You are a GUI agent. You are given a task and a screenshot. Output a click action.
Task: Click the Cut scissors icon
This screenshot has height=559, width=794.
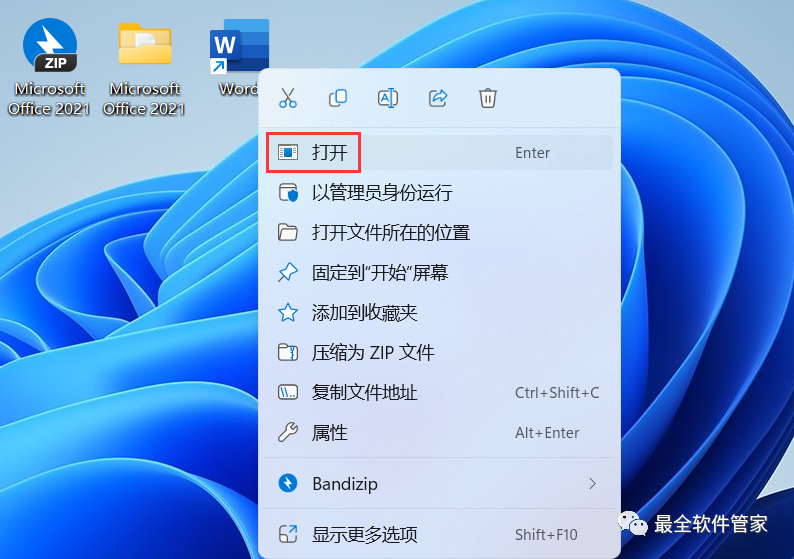point(288,98)
